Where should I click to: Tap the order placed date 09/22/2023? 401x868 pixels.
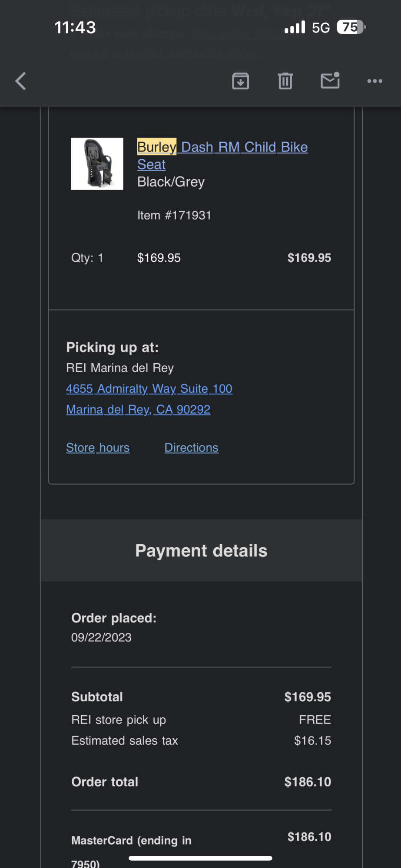tap(101, 637)
